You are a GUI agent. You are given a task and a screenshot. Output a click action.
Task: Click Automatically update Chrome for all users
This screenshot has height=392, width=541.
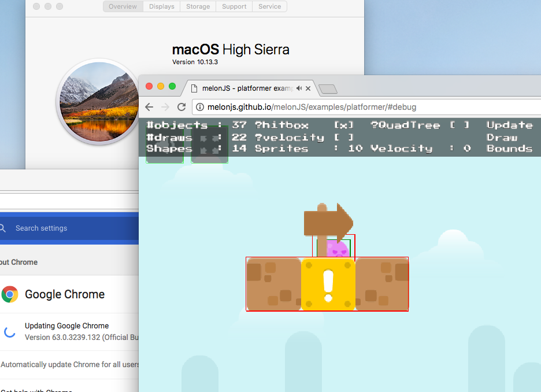(70, 364)
